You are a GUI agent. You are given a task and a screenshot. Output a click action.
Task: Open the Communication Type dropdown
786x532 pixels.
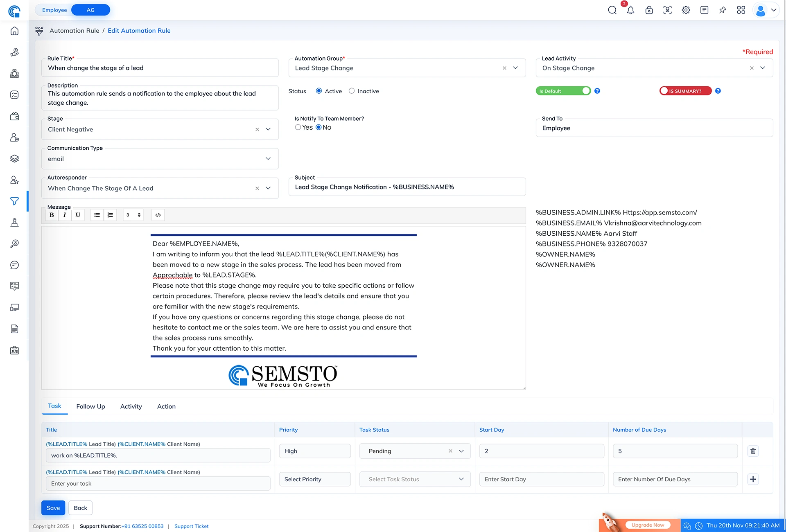[x=268, y=159]
